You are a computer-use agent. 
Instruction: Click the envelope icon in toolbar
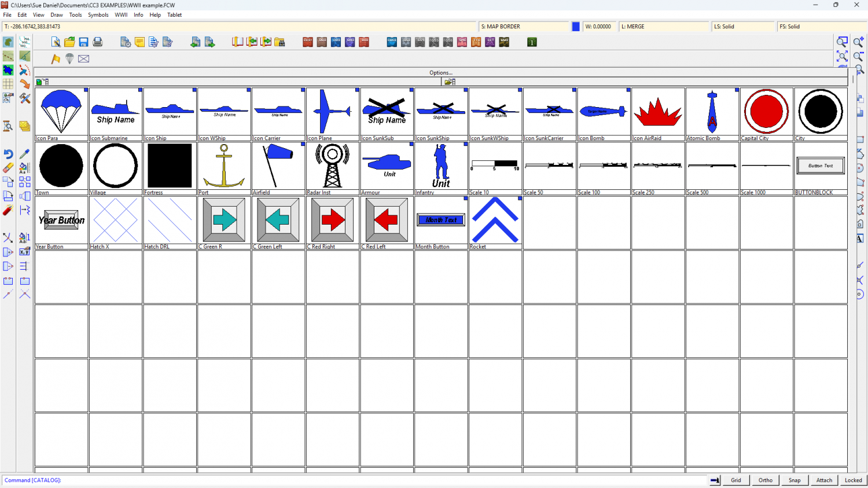[x=83, y=58]
